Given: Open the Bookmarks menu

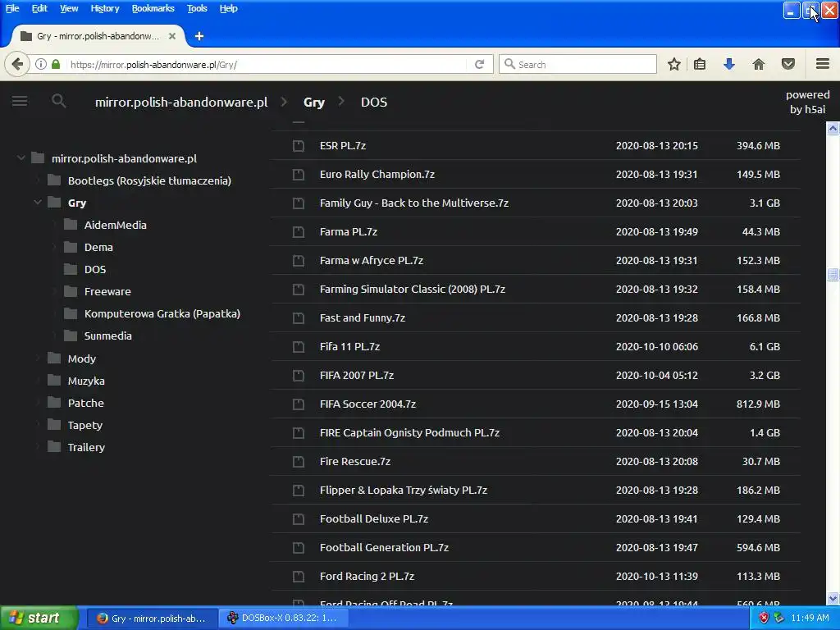Looking at the screenshot, I should tap(153, 8).
